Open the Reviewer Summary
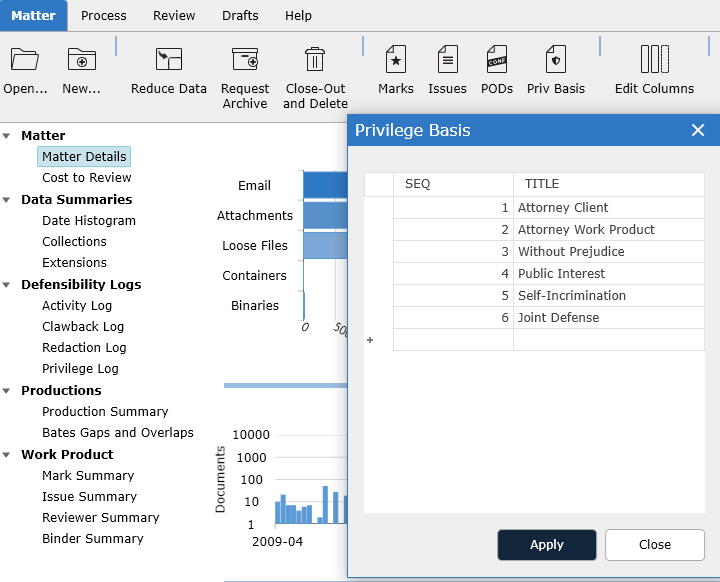Screen dimensions: 720x582 [101, 518]
